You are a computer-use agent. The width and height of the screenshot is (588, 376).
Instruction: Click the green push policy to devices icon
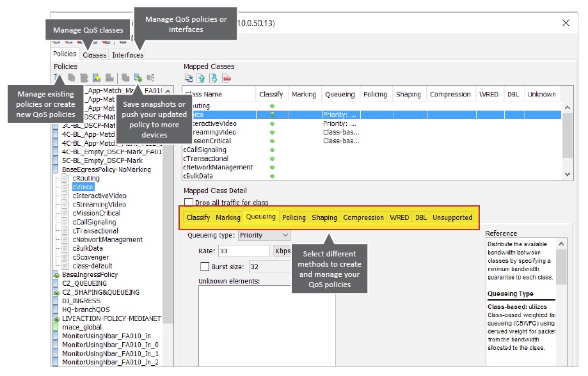138,78
